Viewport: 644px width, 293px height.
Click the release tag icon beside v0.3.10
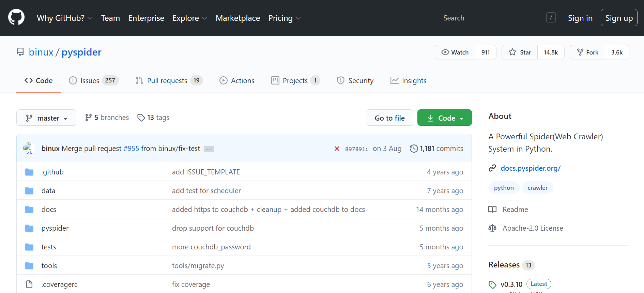tap(492, 284)
